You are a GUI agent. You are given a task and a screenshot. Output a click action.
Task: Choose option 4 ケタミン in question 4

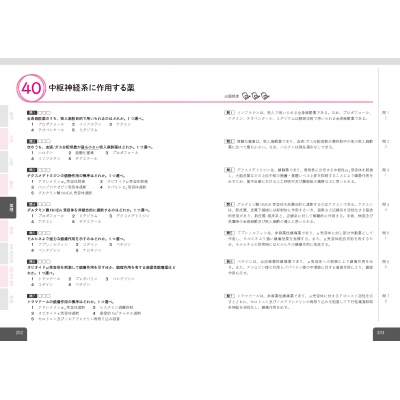pyautogui.click(x=42, y=222)
